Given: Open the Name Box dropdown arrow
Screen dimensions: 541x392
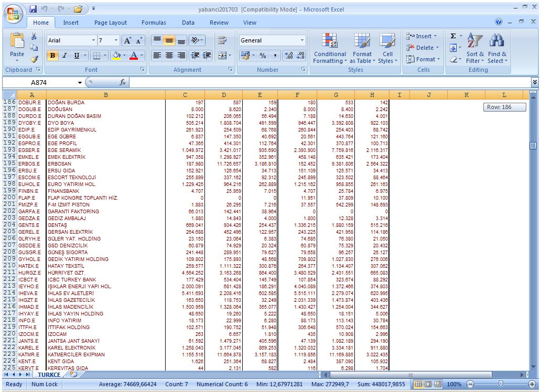Looking at the screenshot, I should (x=80, y=82).
